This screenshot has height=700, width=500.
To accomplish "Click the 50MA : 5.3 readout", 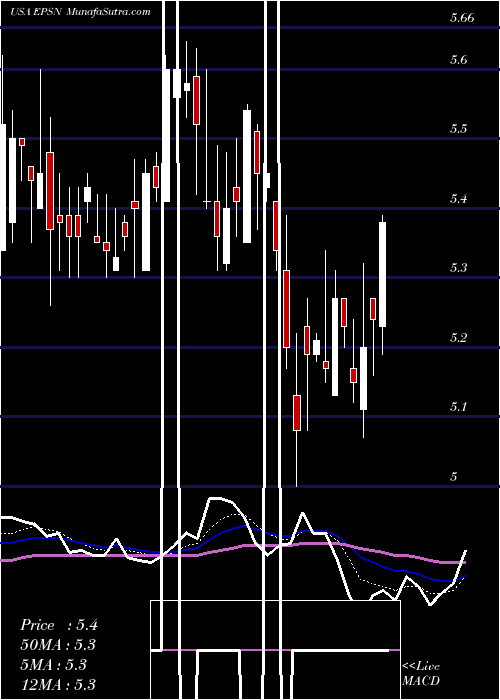I will pos(58,645).
